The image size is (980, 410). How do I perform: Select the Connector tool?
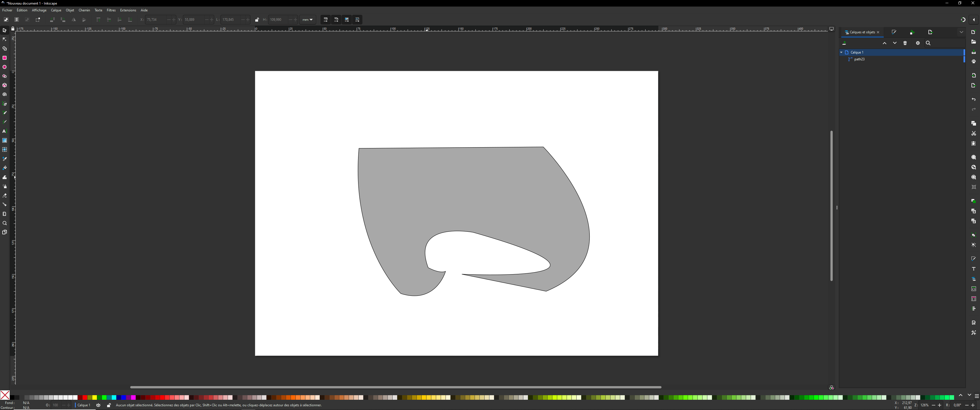pos(5,205)
